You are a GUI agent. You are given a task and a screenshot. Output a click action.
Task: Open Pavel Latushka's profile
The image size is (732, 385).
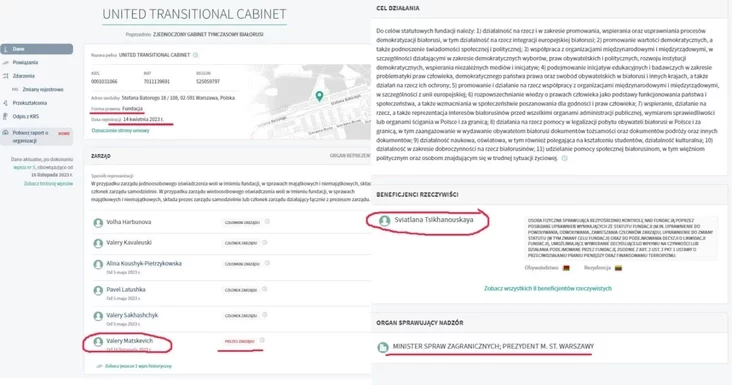[126, 289]
